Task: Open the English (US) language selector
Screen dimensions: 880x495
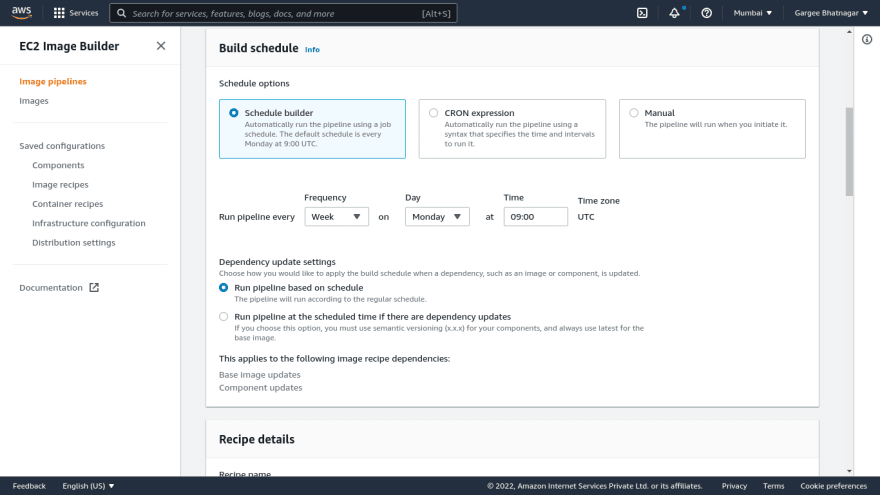Action: click(88, 486)
